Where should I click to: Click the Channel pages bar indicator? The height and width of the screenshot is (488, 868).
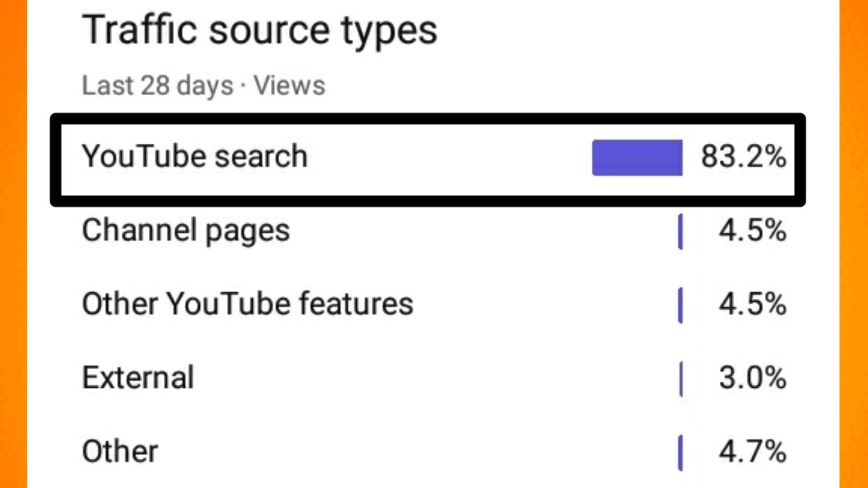pos(680,232)
